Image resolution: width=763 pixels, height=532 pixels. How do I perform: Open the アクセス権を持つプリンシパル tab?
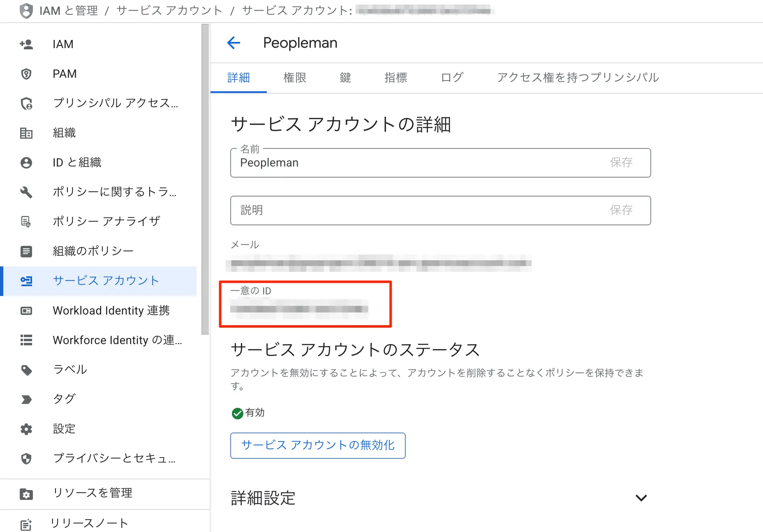pos(578,78)
